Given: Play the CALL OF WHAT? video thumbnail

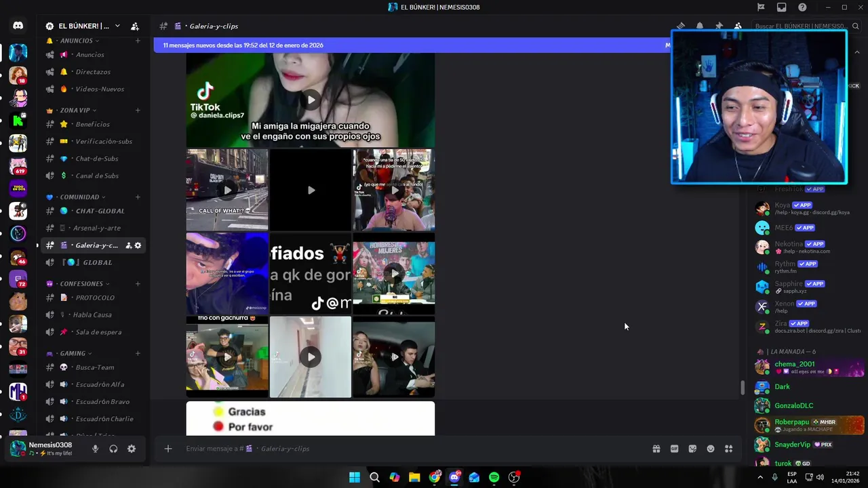Looking at the screenshot, I should [x=227, y=190].
